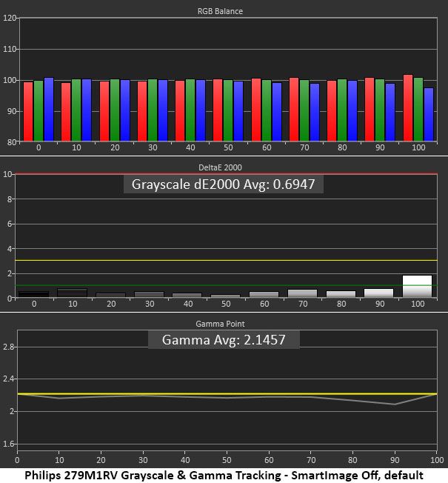This screenshot has width=448, height=483.
Task: Click the green bar at 50 in RGB Balance
Action: [x=228, y=110]
